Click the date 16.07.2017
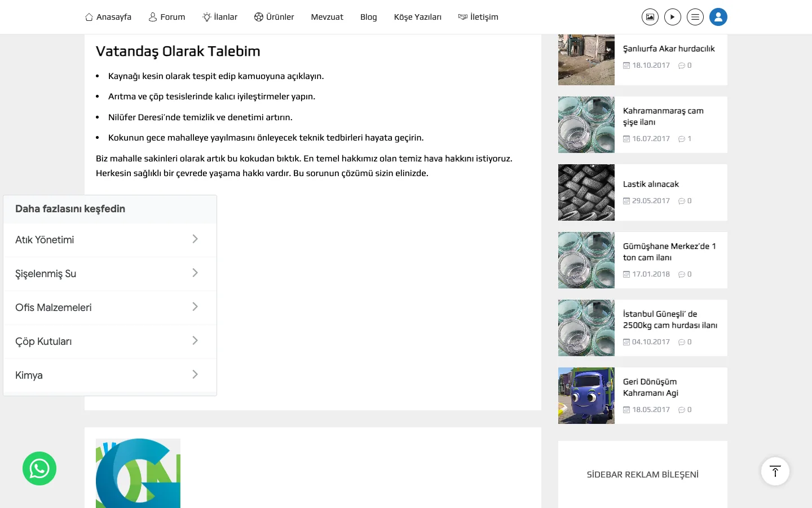Viewport: 812px width, 508px height. pos(651,139)
